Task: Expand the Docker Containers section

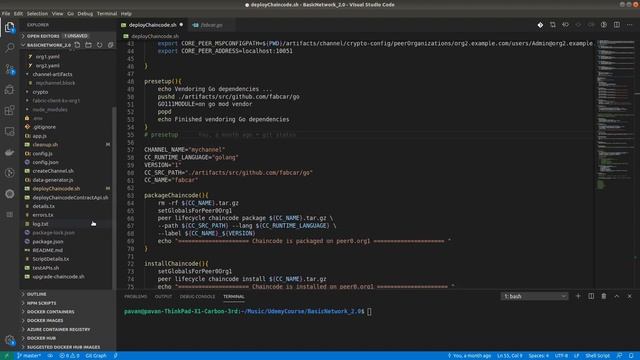Action: click(x=68, y=312)
